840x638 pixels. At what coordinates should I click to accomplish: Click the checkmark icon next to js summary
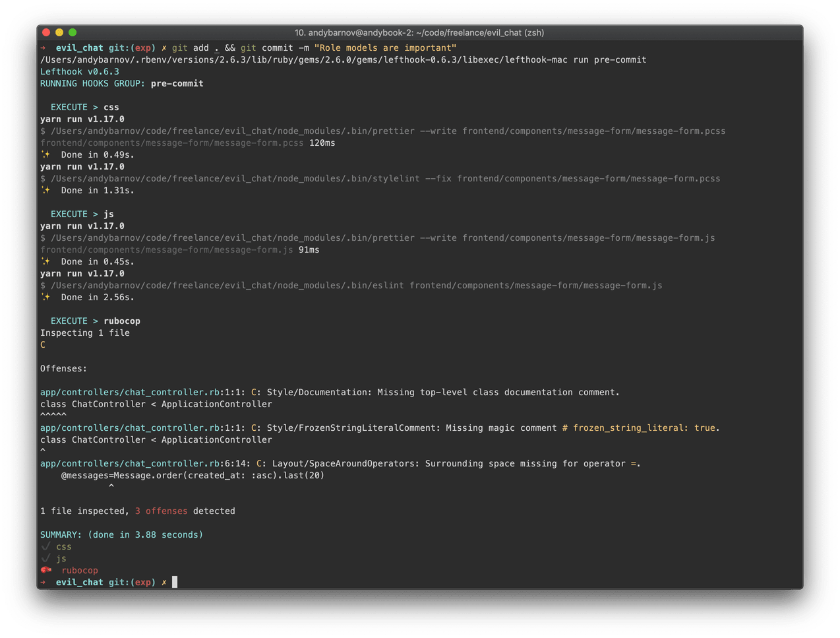point(45,558)
